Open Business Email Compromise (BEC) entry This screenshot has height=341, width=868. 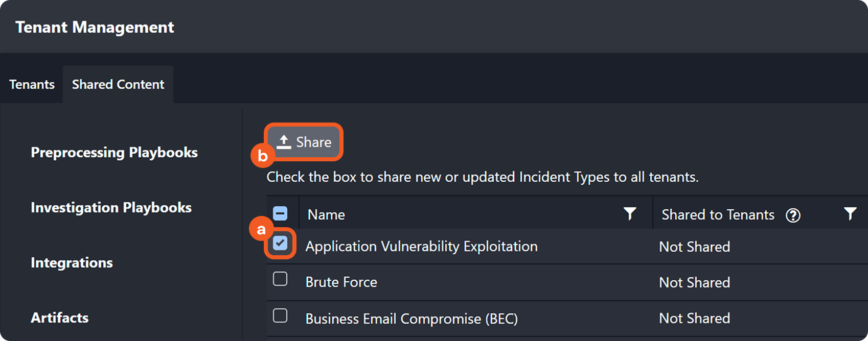[412, 319]
